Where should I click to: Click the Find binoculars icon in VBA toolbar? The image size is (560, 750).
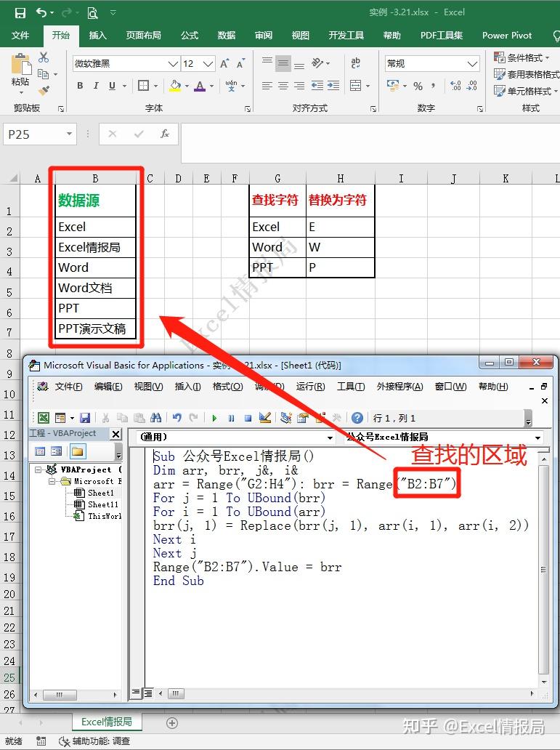[x=155, y=418]
